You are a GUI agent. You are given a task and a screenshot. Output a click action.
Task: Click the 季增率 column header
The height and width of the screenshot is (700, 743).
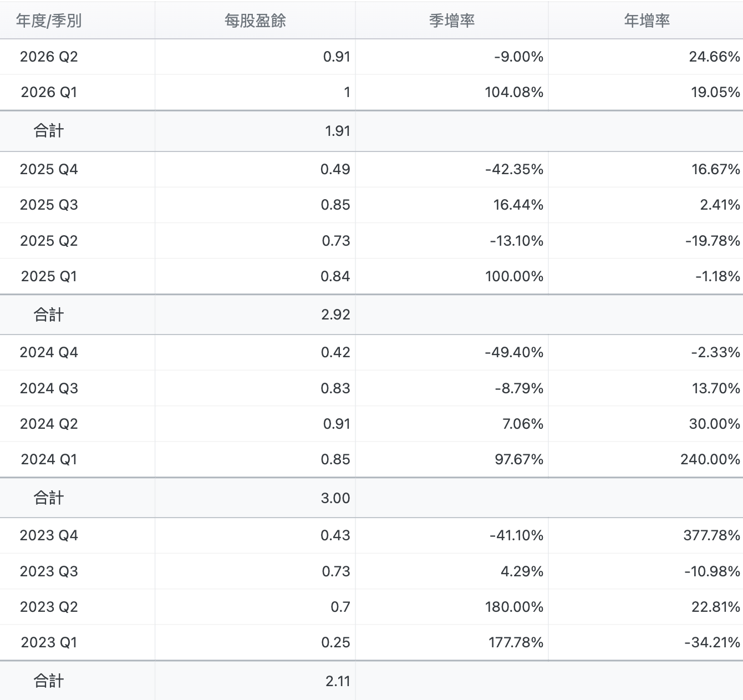[452, 21]
